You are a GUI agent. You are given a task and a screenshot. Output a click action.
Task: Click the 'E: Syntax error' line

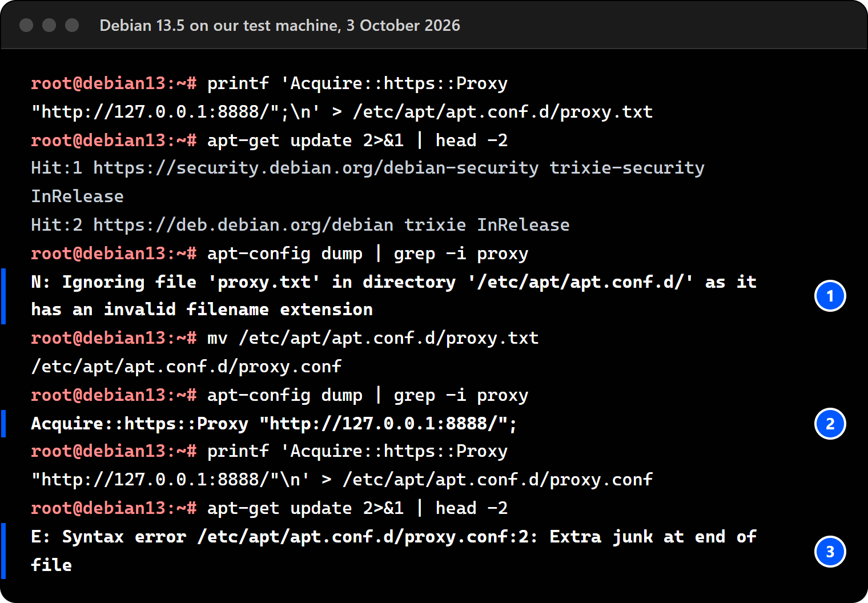394,537
